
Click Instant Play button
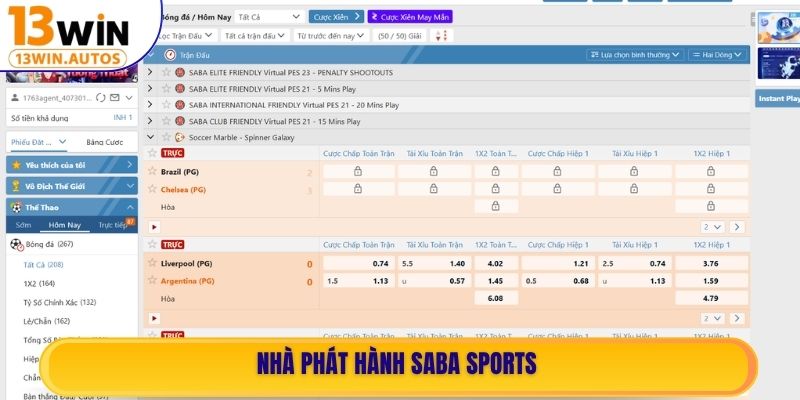pyautogui.click(x=778, y=98)
